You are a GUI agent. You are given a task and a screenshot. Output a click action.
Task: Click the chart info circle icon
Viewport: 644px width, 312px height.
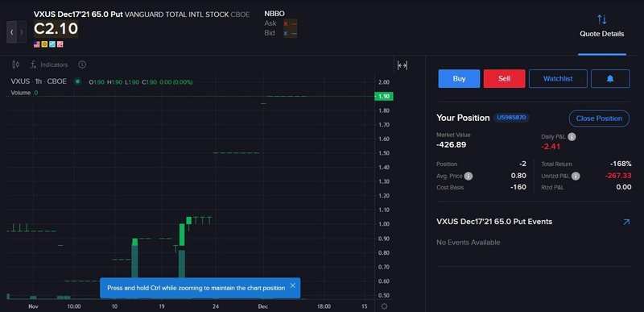[82, 64]
